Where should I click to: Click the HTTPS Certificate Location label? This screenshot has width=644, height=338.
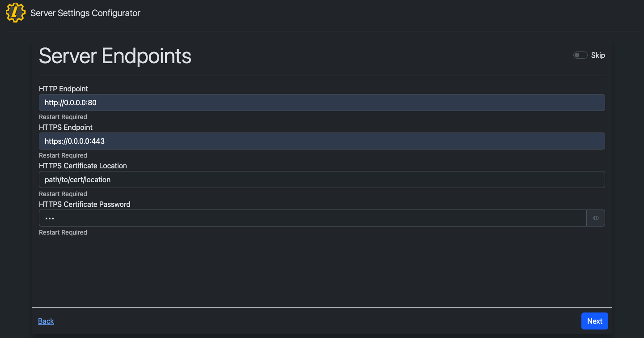click(83, 166)
